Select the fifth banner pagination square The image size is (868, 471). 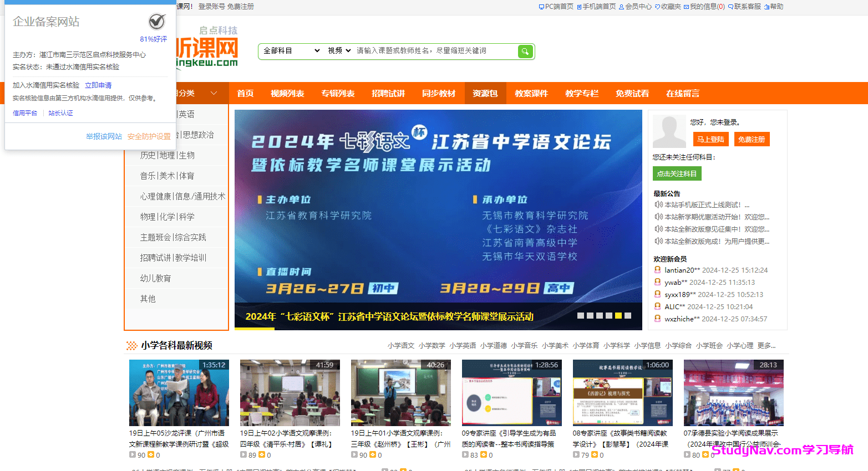[618, 315]
